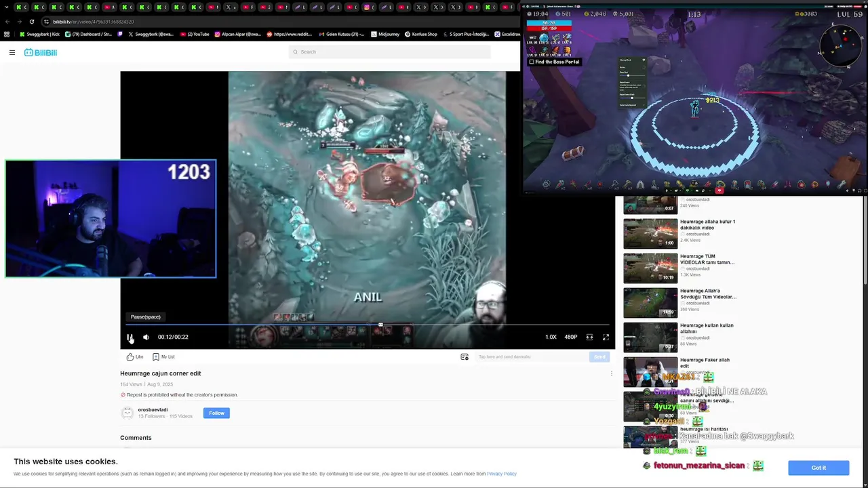Click the send danmaku input field

tap(532, 357)
